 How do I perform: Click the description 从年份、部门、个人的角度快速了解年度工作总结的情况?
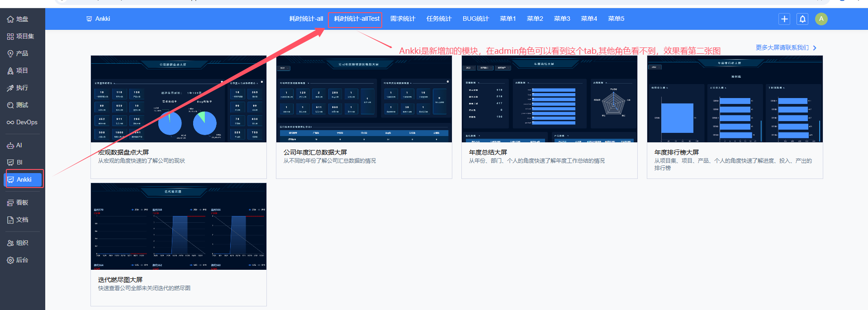click(537, 161)
